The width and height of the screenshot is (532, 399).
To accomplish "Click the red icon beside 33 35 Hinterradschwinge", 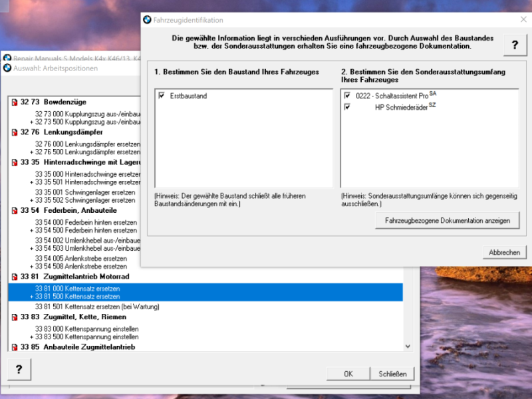I will tap(15, 162).
